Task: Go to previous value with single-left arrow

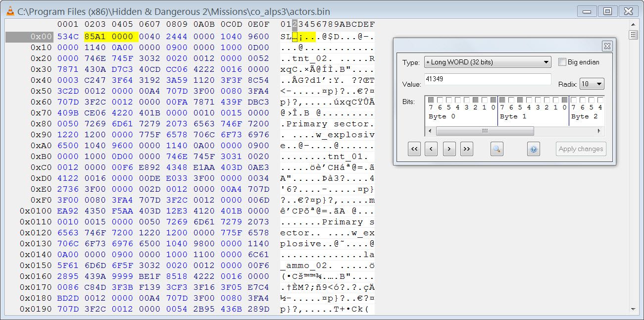Action: click(x=431, y=149)
